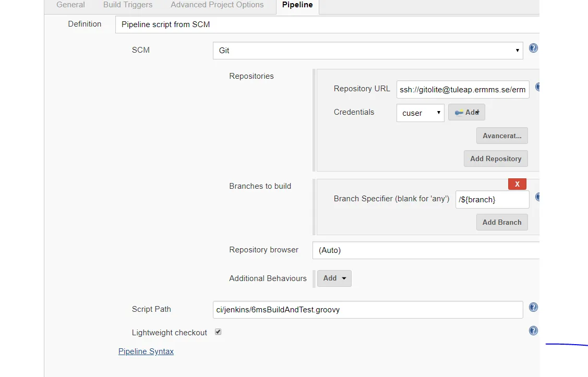Switch to the General tab
Screen dimensions: 588x377
point(70,5)
